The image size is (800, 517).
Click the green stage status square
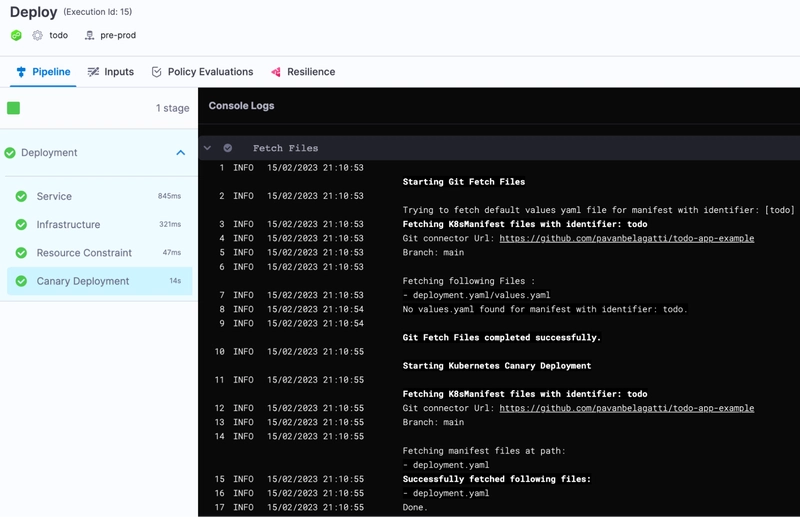pos(13,108)
